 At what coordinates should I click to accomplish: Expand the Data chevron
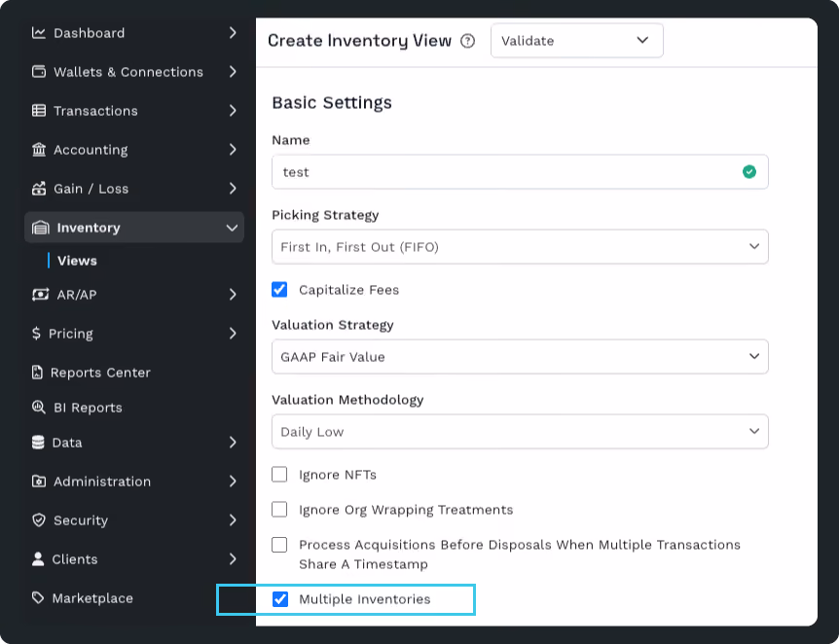pos(233,443)
